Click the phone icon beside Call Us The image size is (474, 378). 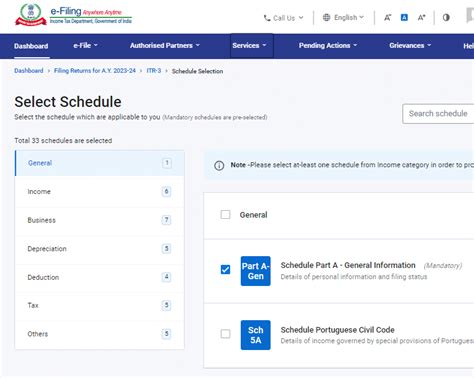267,18
